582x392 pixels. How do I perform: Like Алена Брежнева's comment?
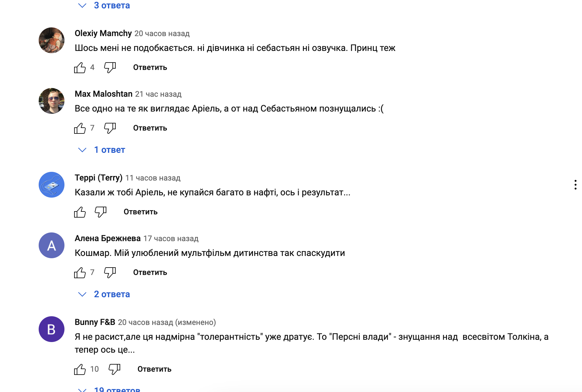pyautogui.click(x=80, y=272)
